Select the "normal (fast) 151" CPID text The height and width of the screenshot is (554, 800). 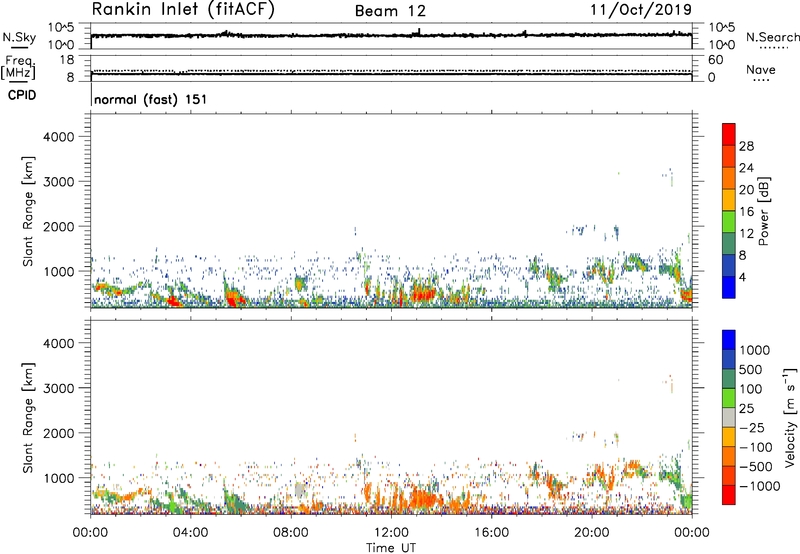[x=151, y=99]
